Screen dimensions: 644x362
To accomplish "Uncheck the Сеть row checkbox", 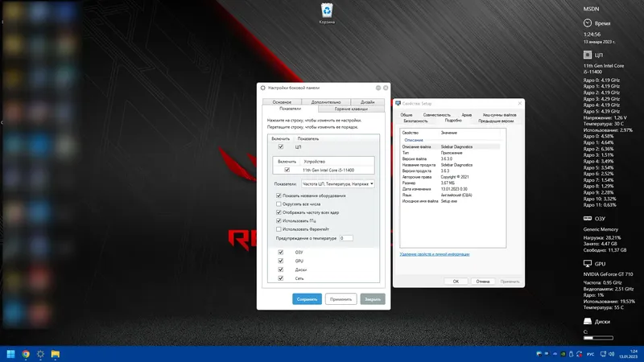I will point(281,278).
